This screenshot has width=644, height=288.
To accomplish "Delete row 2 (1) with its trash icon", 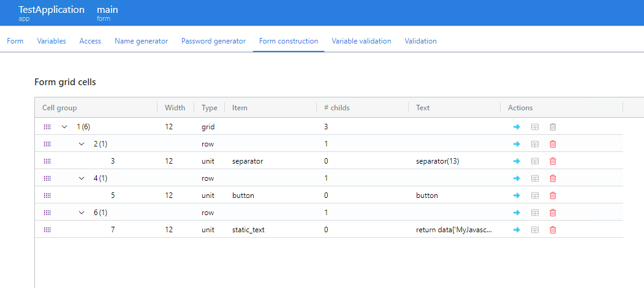I will tap(553, 144).
